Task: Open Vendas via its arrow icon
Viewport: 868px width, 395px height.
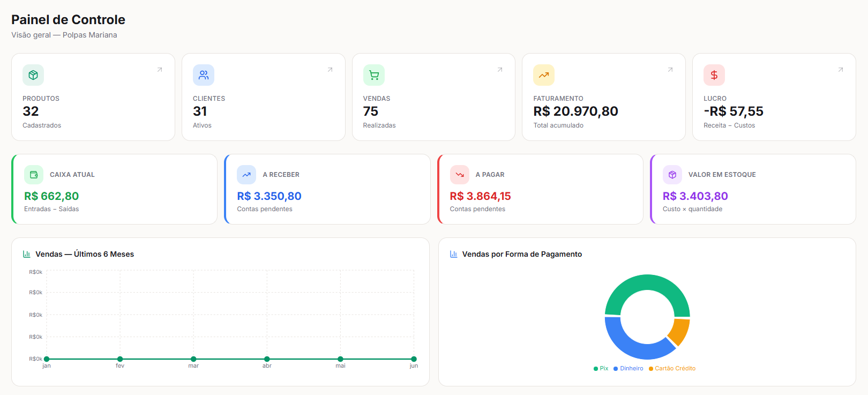Action: click(x=500, y=70)
